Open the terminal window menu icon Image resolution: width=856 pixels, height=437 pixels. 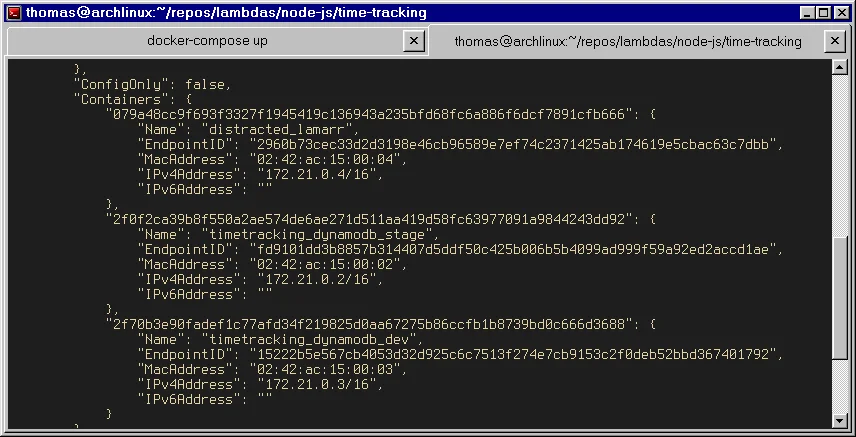tap(14, 13)
